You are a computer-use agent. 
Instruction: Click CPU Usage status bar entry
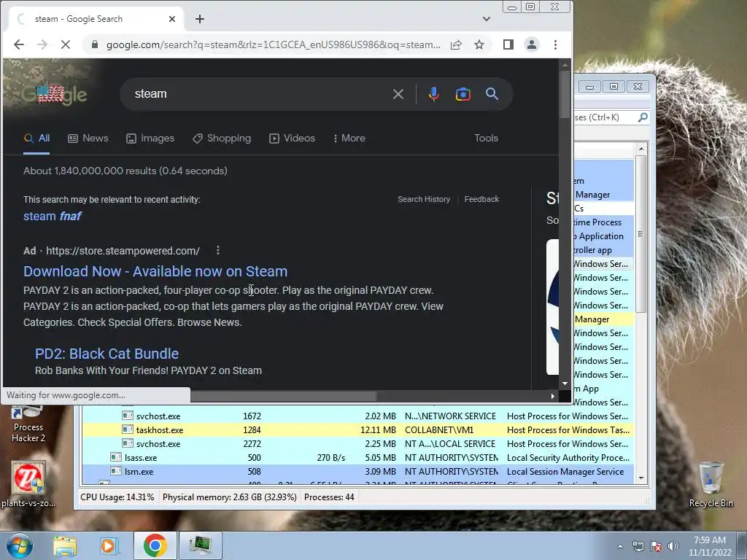[117, 497]
